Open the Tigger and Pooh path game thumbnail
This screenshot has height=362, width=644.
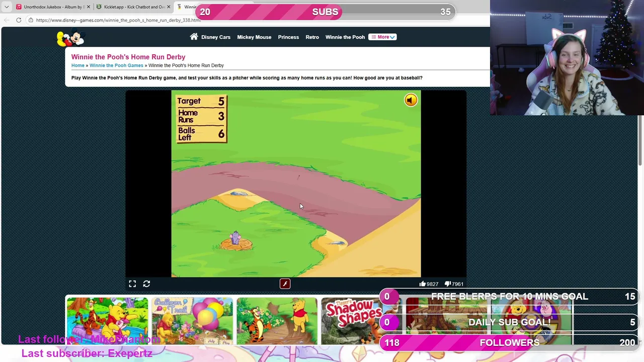pyautogui.click(x=277, y=321)
